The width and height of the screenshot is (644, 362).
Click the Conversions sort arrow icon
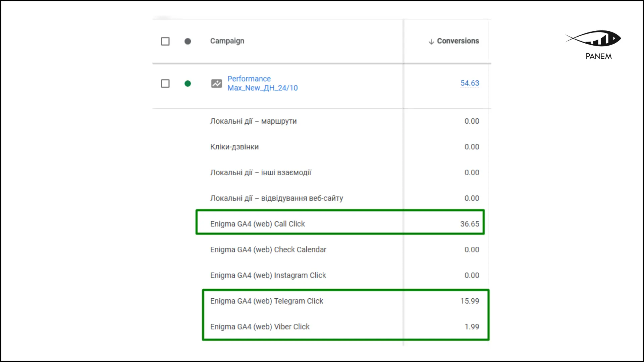(x=431, y=42)
